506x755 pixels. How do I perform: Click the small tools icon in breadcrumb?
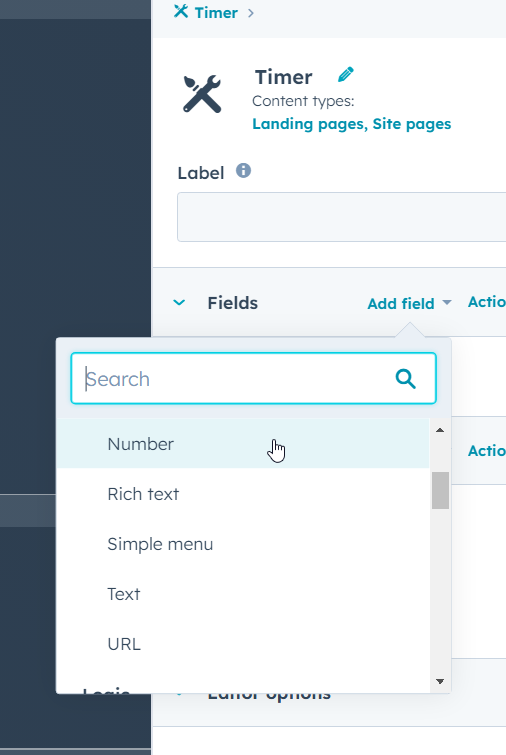tap(181, 11)
